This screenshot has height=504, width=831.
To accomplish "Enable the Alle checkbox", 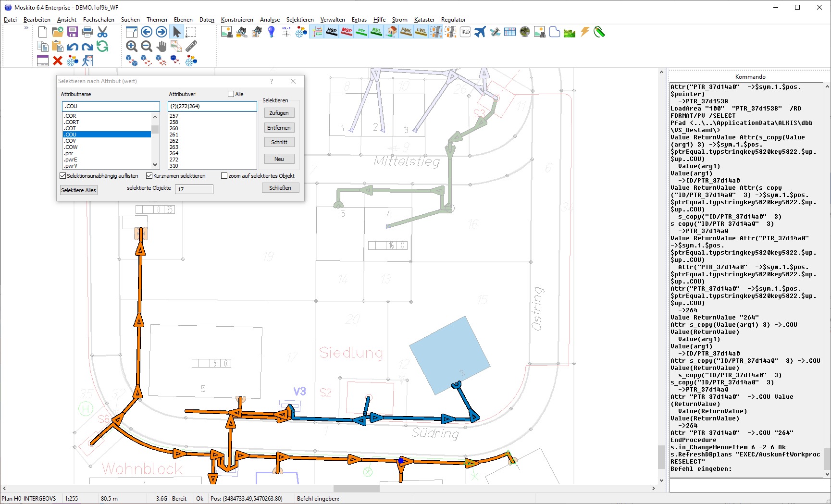I will 231,94.
